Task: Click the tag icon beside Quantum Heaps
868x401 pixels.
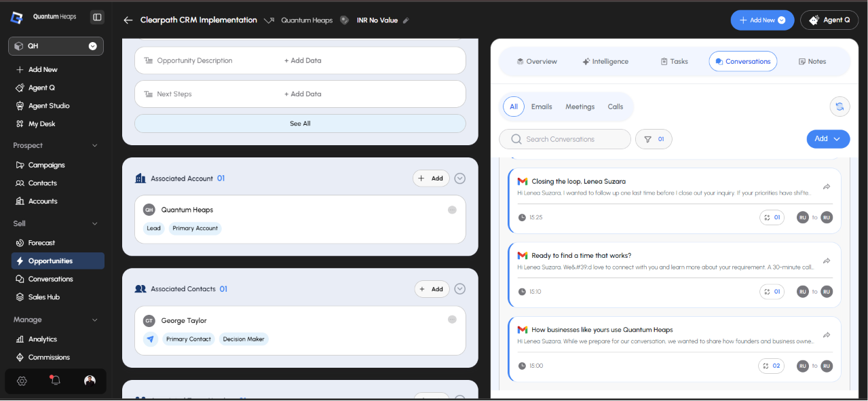Action: 345,20
